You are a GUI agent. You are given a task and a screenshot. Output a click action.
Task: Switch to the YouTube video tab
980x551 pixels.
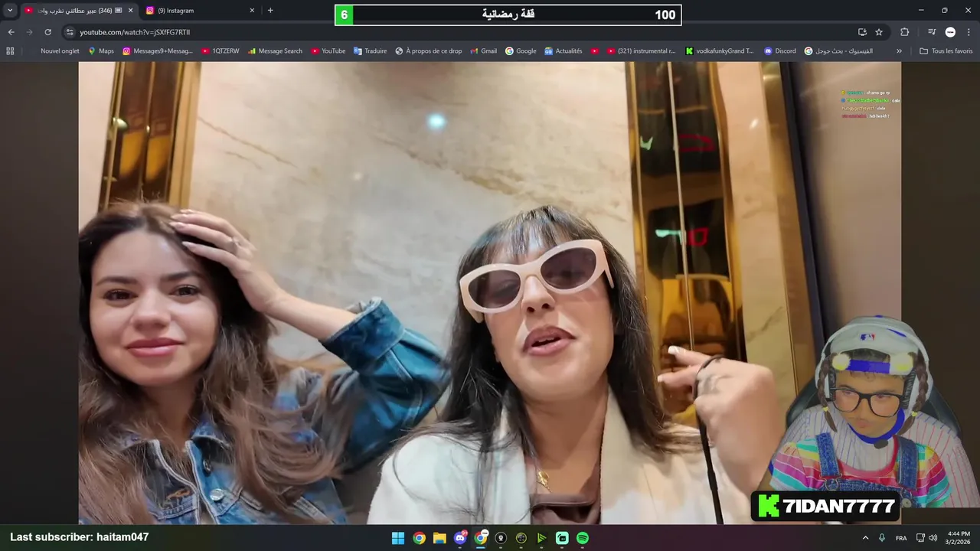[x=78, y=11]
